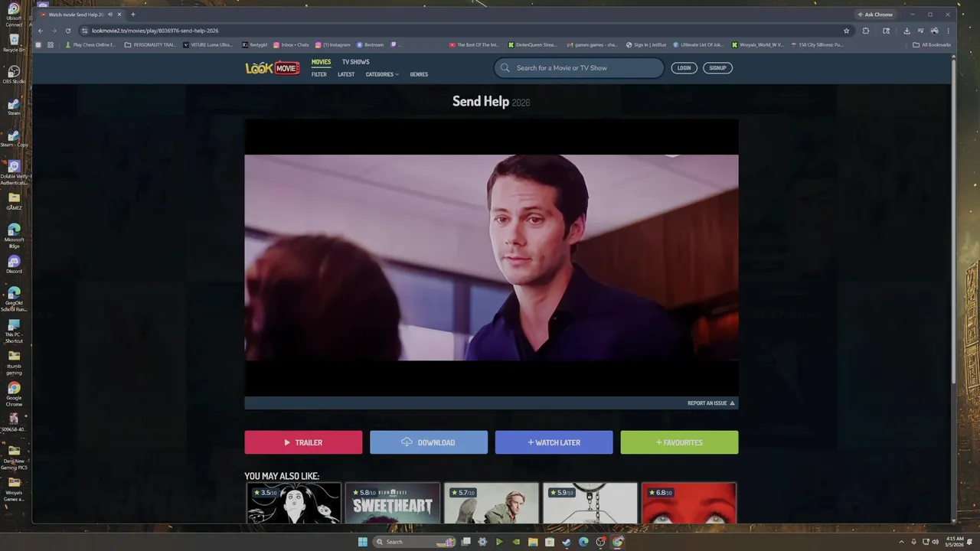Open the Chrome extensions puzzle icon
980x551 pixels.
point(866,31)
